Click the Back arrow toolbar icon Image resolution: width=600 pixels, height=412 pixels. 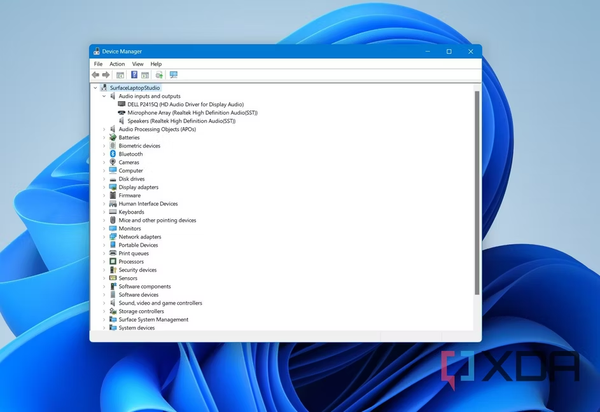click(95, 75)
